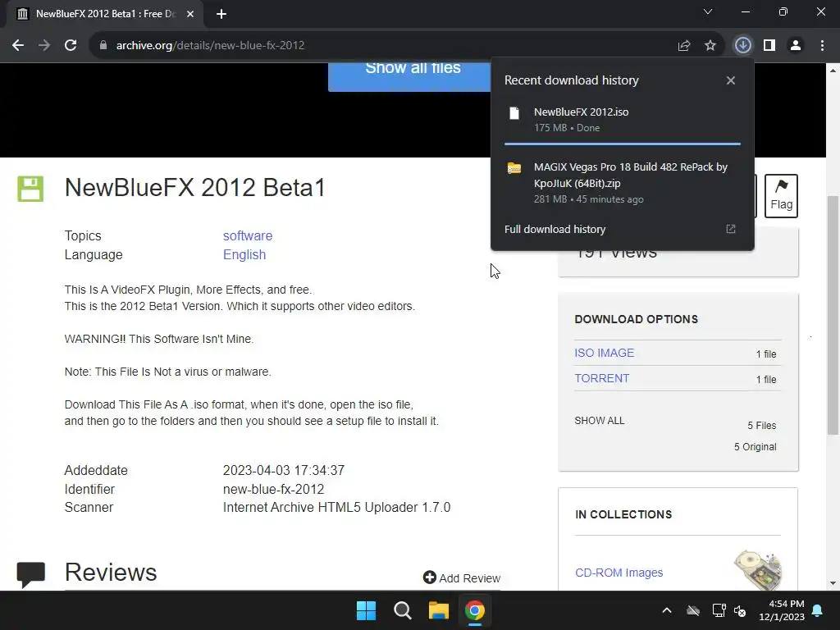The height and width of the screenshot is (630, 840).
Task: Bookmark this tab with the star icon
Action: [x=710, y=46]
